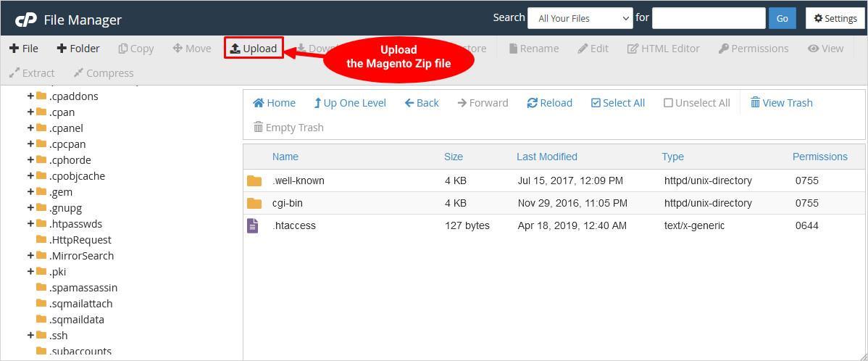Open .subaccounts in the folder tree

[80, 351]
